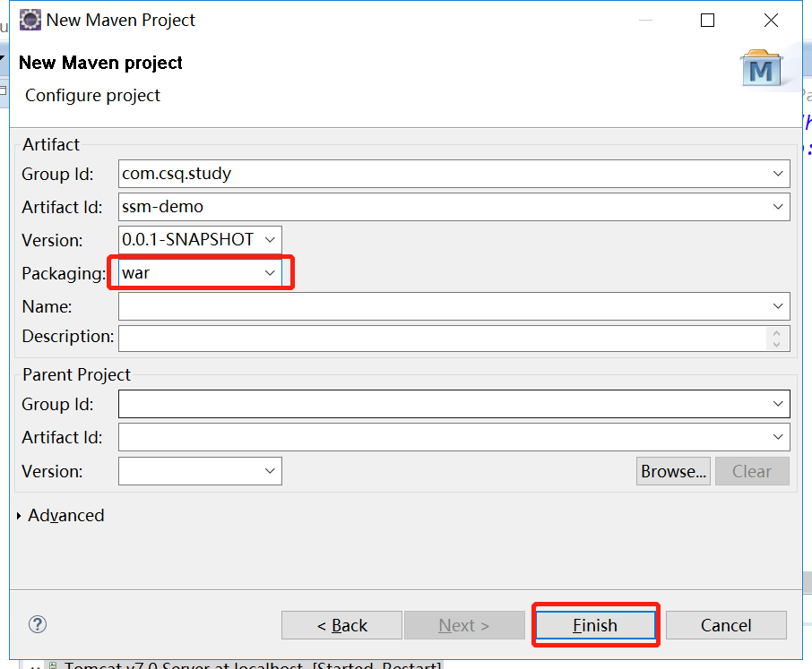Close the New Maven Project dialog
The image size is (812, 669).
click(x=771, y=21)
